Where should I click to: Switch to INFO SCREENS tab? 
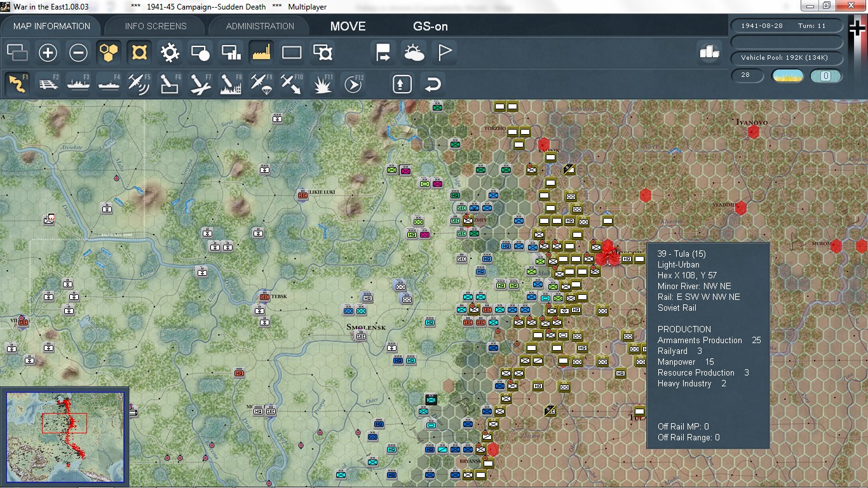click(x=156, y=26)
